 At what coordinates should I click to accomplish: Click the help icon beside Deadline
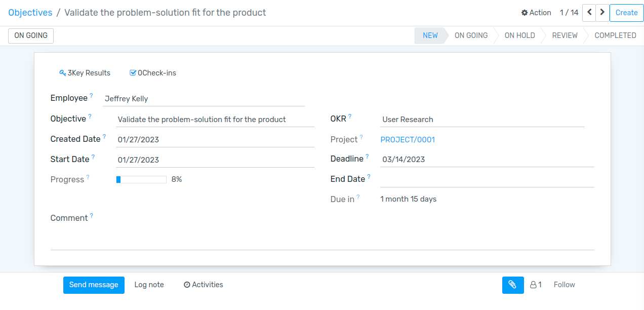[367, 157]
